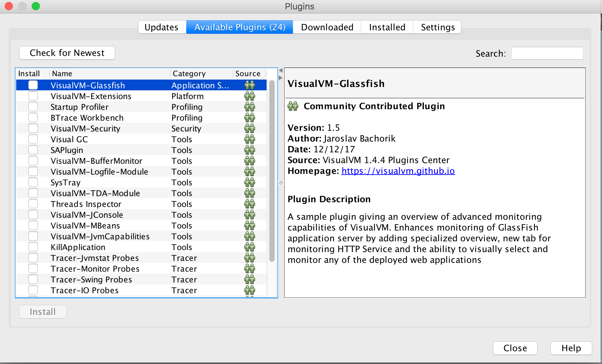Click the source icon for VisualVM-JvmCapabilities row
The image size is (602, 364).
coord(250,236)
